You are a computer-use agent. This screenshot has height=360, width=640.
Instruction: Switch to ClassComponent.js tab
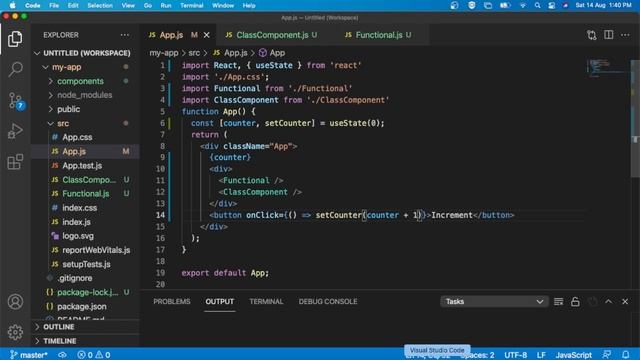[272, 35]
